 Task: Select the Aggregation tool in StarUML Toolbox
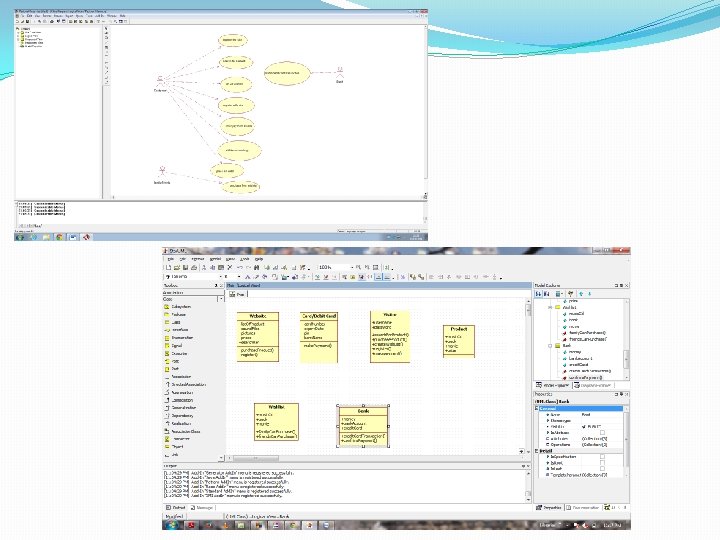coord(179,393)
